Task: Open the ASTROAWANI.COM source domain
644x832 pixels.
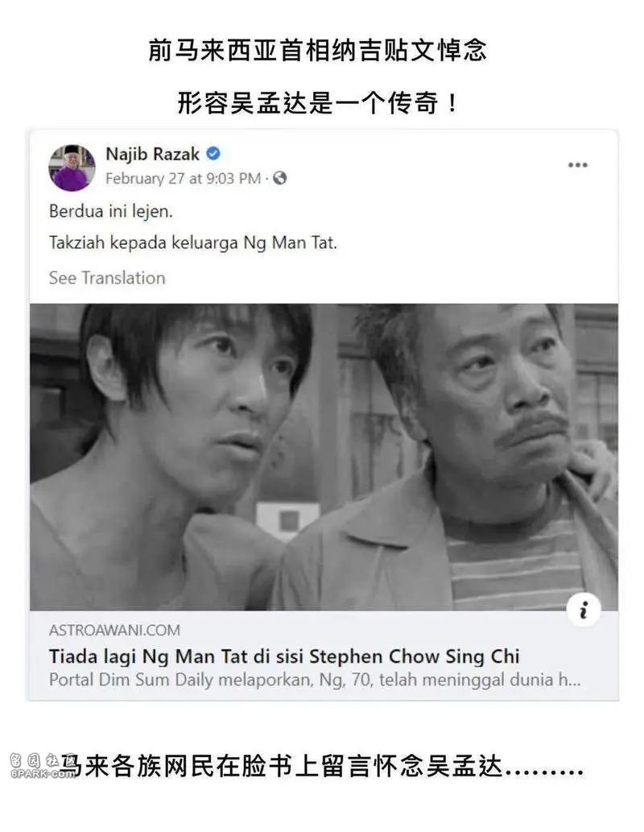Action: point(114,631)
